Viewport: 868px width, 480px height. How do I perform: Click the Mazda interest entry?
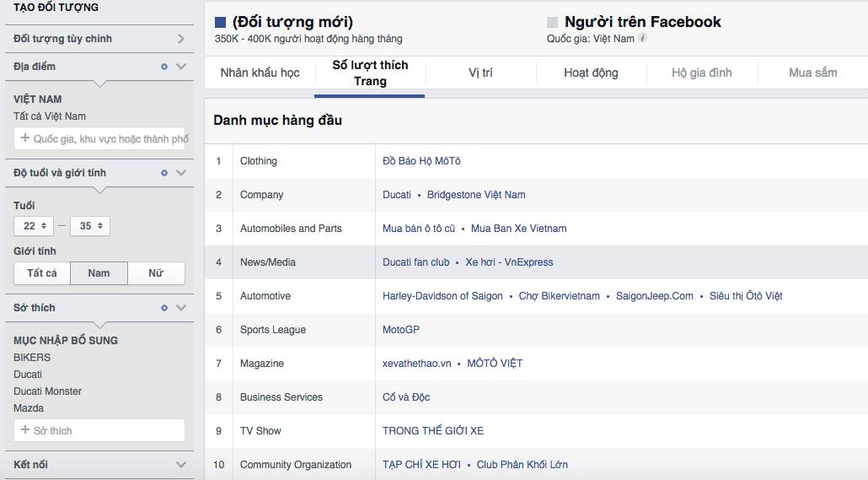[x=29, y=408]
